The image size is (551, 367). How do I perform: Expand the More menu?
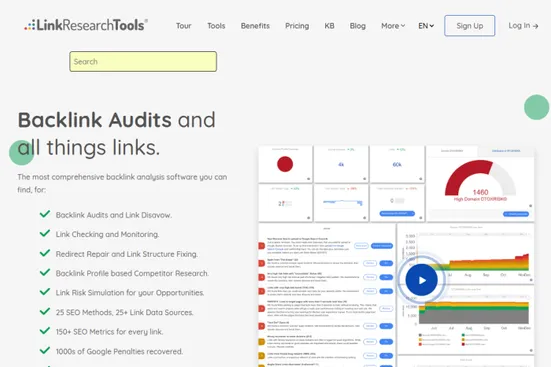tap(393, 26)
